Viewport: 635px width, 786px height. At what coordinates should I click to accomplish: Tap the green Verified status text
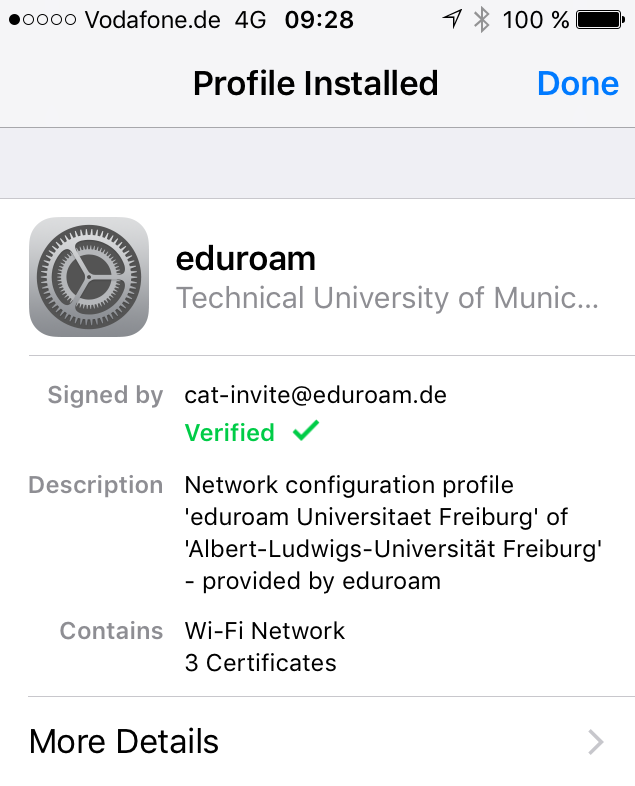(x=229, y=433)
